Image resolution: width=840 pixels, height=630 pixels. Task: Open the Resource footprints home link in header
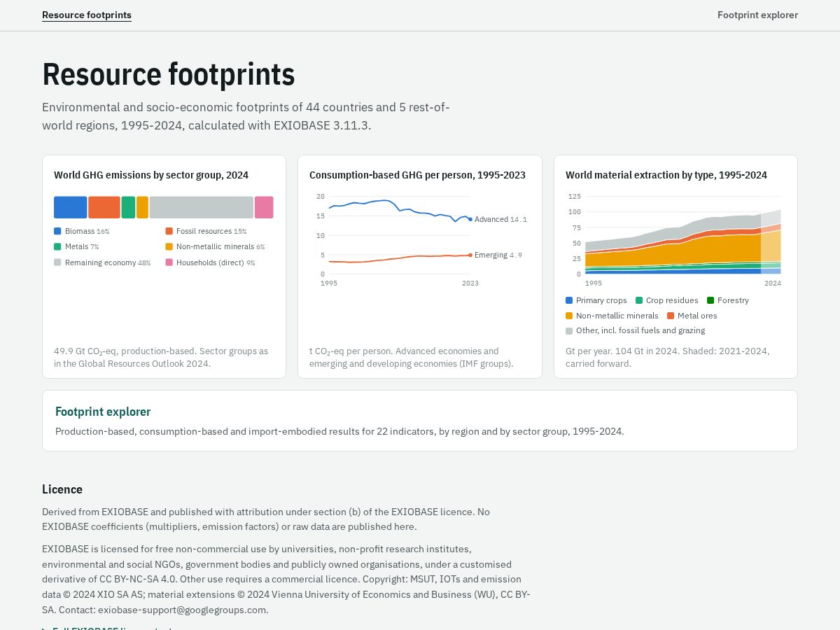(87, 15)
